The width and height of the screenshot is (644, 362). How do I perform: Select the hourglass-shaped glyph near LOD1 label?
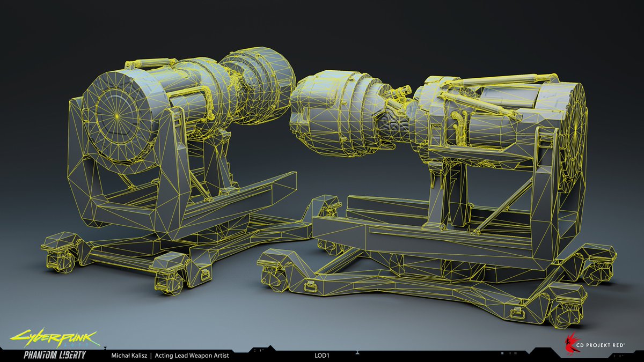click(357, 352)
